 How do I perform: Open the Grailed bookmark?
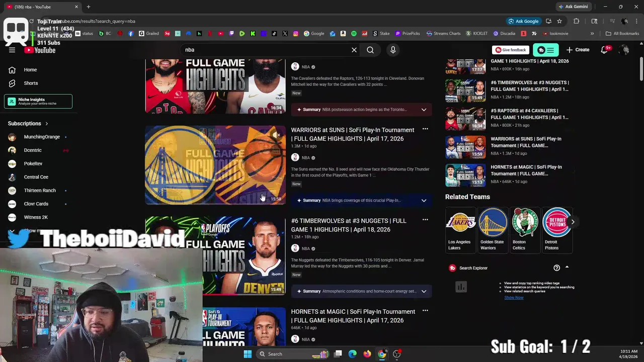click(149, 34)
